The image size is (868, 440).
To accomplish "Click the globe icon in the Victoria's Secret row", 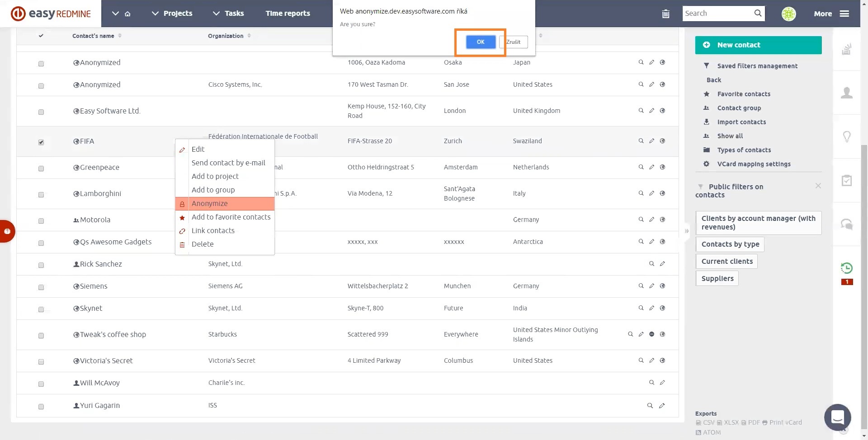I will (x=662, y=360).
